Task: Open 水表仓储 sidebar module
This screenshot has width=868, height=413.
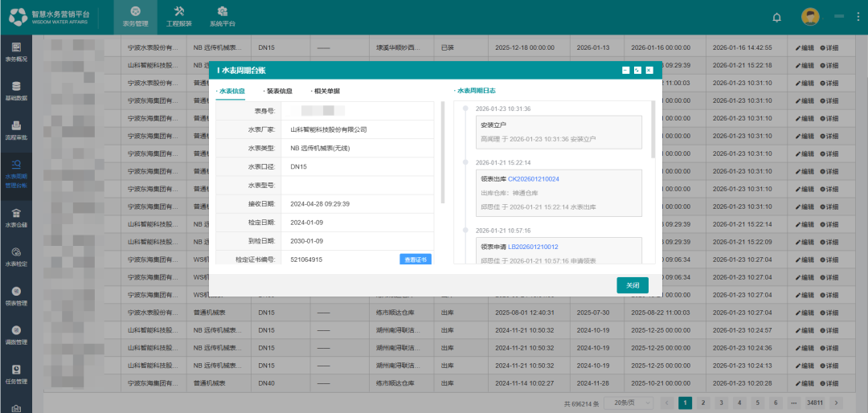Action: coord(16,217)
